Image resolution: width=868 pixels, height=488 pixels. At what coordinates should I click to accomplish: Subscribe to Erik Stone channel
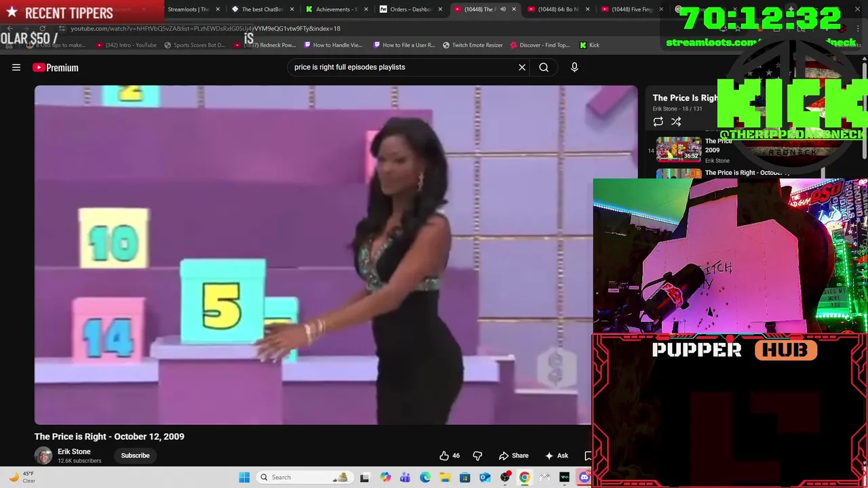coord(135,455)
